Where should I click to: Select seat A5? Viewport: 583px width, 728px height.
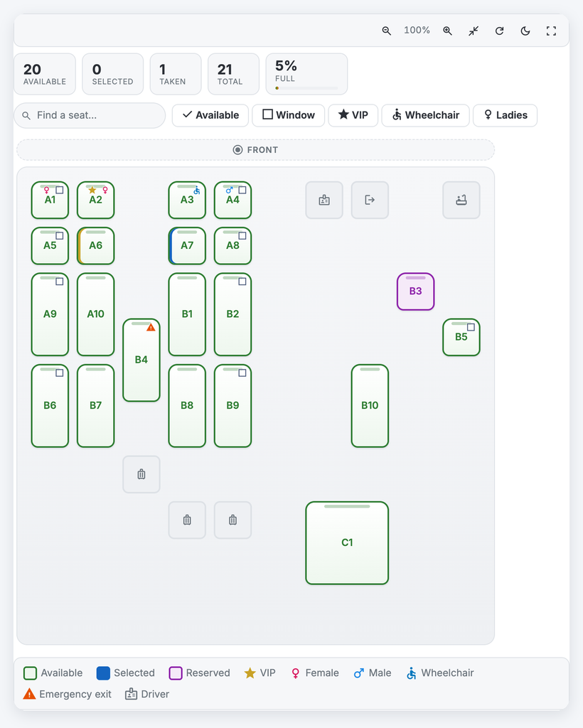point(50,245)
